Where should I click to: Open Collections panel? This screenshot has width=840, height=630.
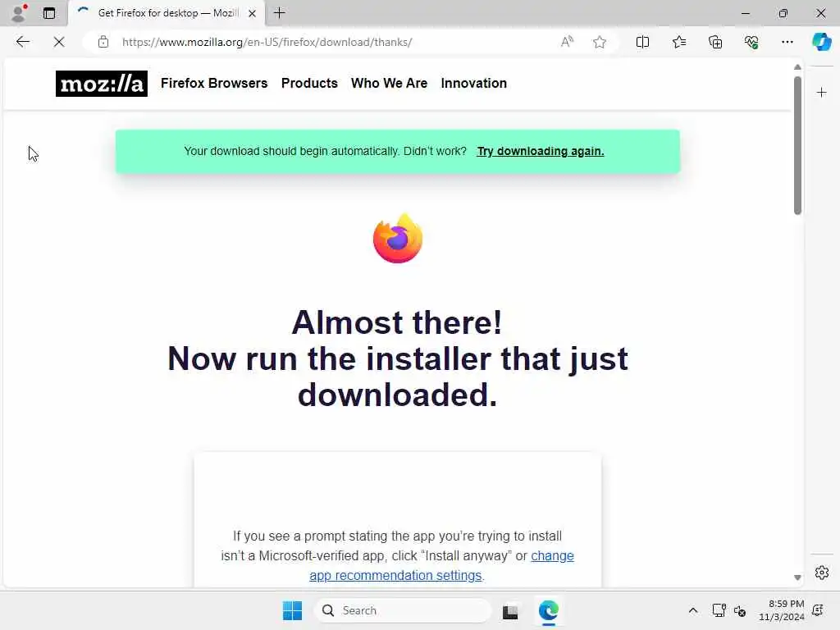pyautogui.click(x=715, y=42)
